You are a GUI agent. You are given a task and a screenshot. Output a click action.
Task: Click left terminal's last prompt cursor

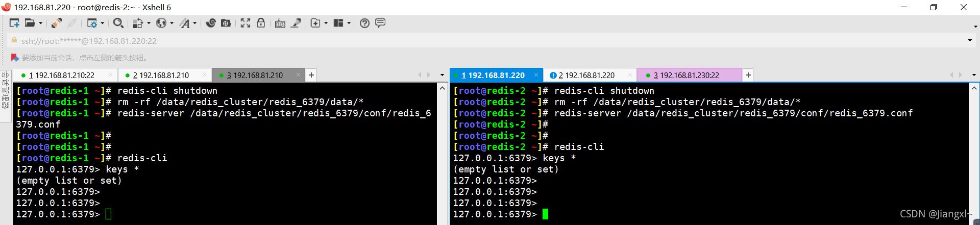(x=108, y=214)
